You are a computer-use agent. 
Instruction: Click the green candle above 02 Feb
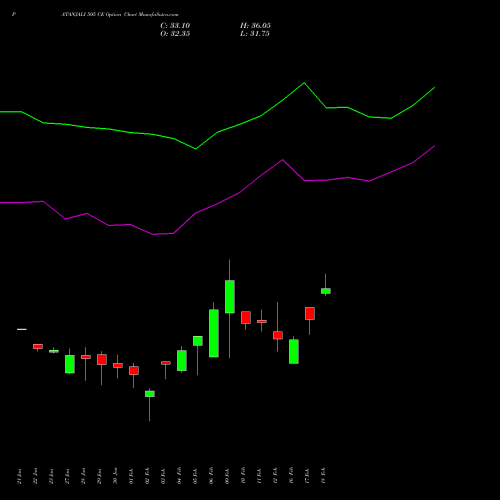pyautogui.click(x=150, y=394)
